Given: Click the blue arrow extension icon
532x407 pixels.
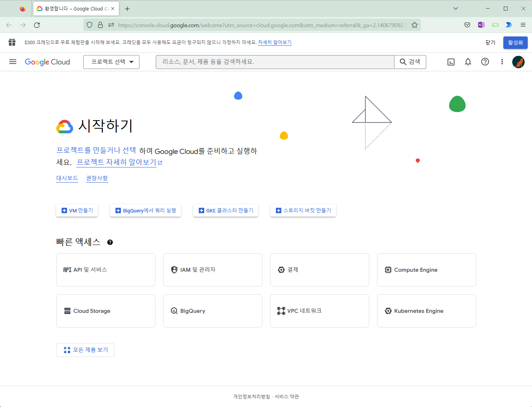Looking at the screenshot, I should coord(509,25).
